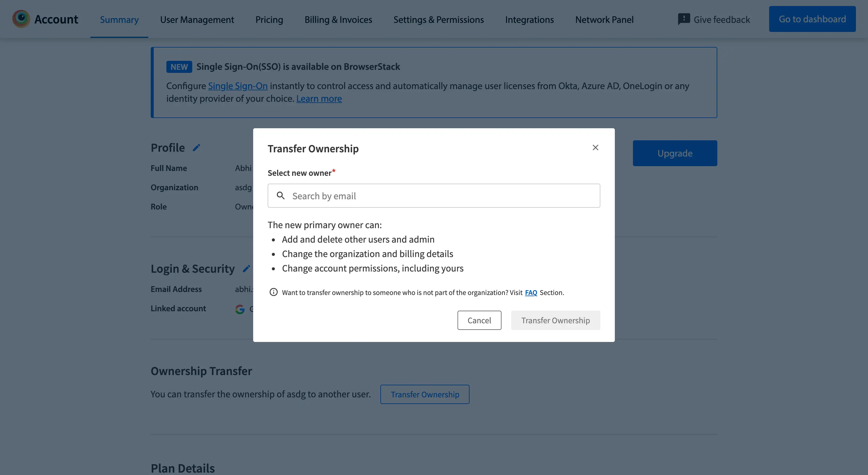Click the Search by email input field
Screen dimensions: 868x475
pos(434,196)
